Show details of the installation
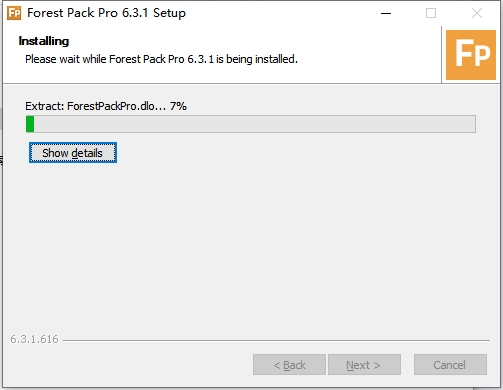The image size is (503, 390). point(73,153)
